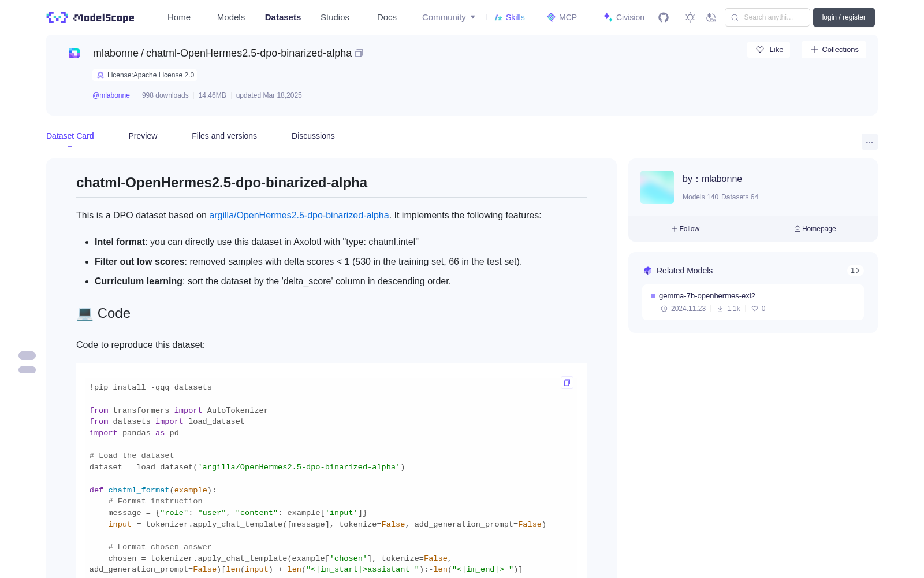Open the Docs page
Screen dimensions: 924x578
(387, 17)
